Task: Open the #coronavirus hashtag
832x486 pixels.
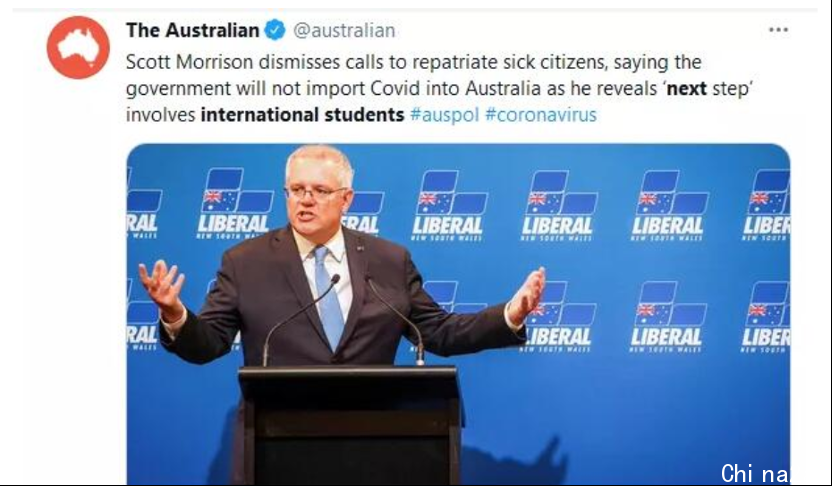Action: pos(541,115)
